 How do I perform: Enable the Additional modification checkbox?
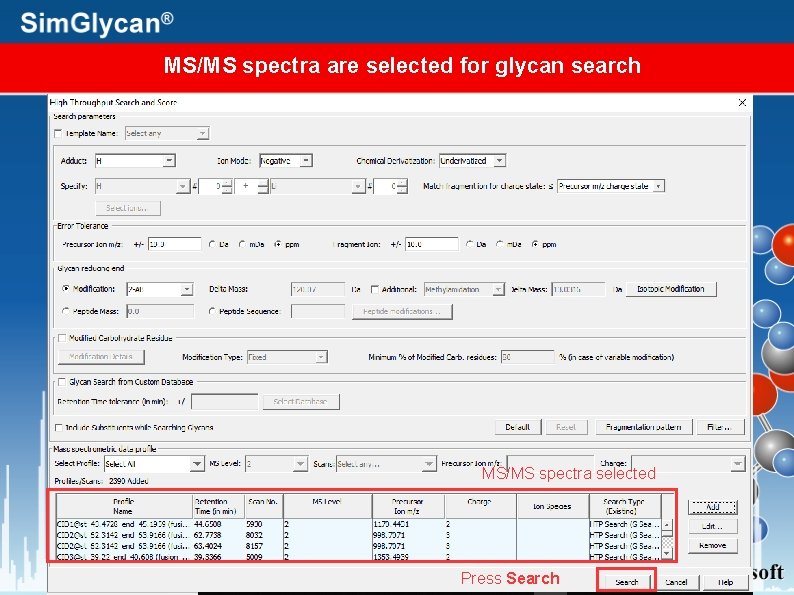coord(375,289)
